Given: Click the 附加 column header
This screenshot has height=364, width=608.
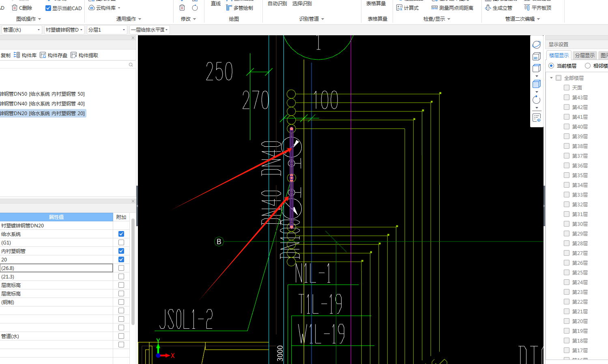Looking at the screenshot, I should pyautogui.click(x=121, y=217).
